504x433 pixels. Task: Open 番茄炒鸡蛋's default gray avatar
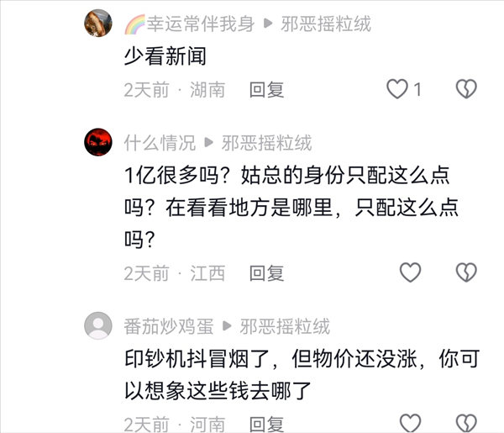98,325
